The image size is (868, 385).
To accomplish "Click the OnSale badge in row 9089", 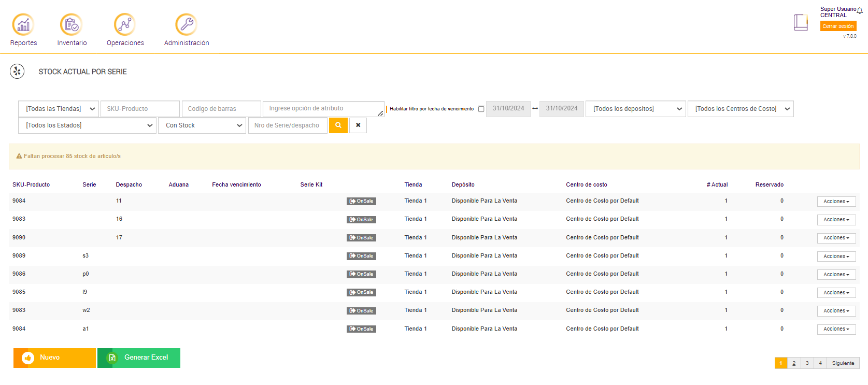I will pyautogui.click(x=361, y=256).
